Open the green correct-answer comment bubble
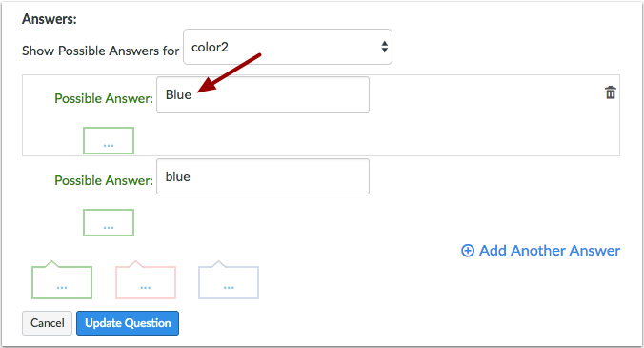The height and width of the screenshot is (348, 644). (62, 280)
